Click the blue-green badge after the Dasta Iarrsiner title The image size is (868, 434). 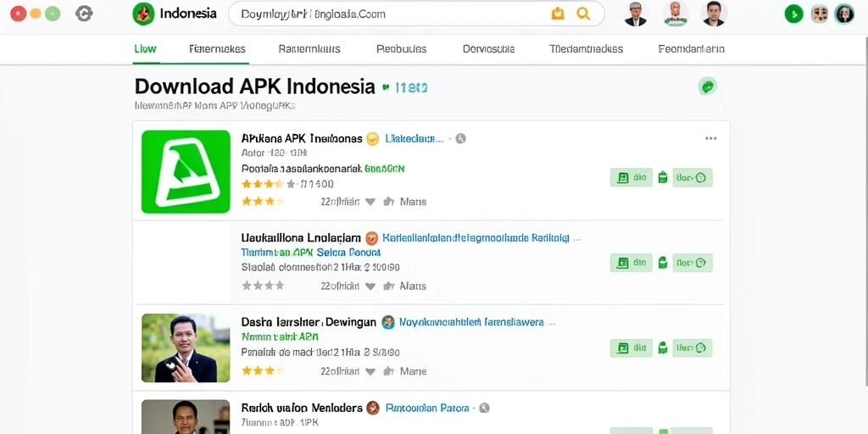pos(388,322)
